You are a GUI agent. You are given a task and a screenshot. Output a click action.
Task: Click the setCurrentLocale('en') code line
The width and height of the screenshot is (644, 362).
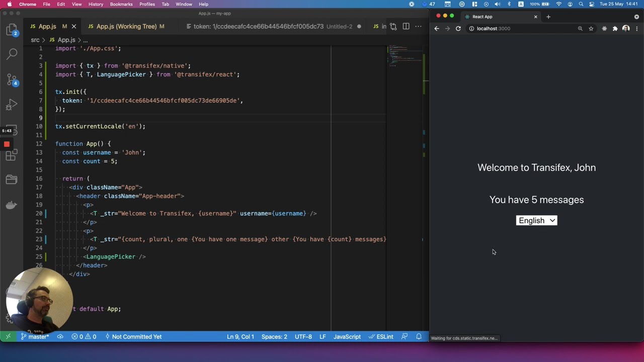[100, 126]
